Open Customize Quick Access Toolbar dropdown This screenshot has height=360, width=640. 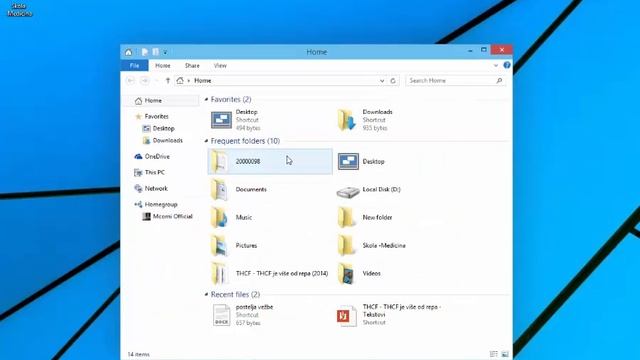(x=165, y=52)
